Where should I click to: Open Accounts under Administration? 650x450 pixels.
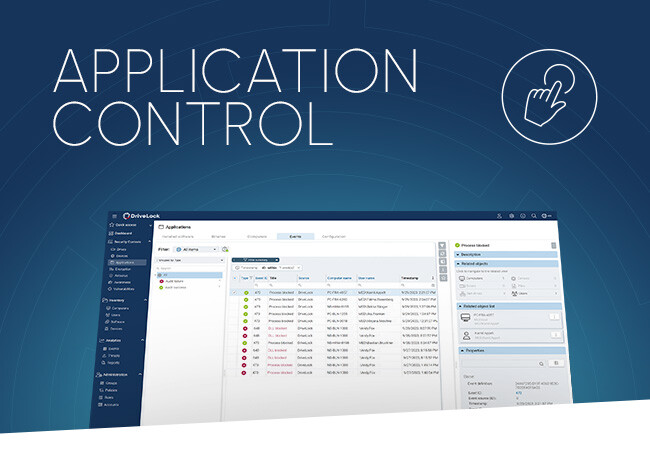click(108, 405)
